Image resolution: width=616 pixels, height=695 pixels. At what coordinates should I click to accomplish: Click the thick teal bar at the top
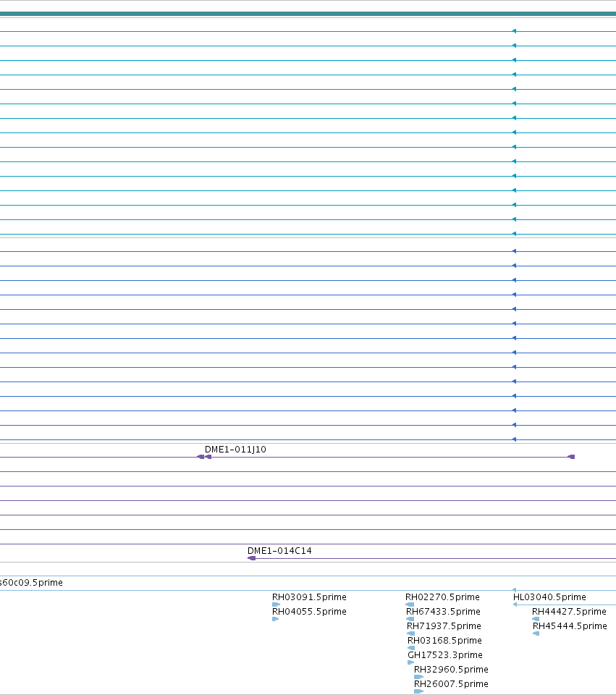[308, 14]
